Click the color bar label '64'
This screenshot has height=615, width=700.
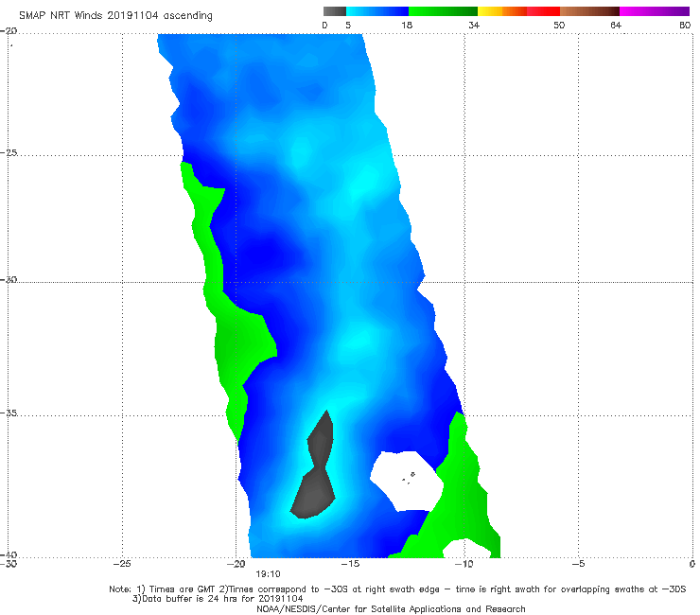click(616, 26)
